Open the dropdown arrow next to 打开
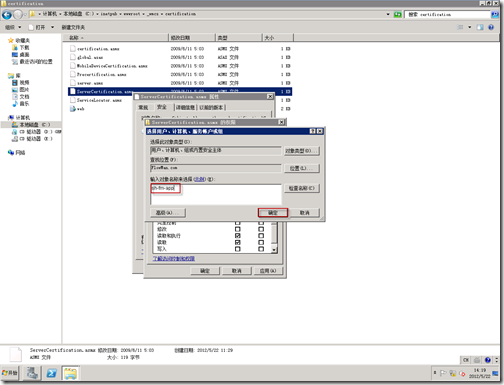 [x=52, y=27]
